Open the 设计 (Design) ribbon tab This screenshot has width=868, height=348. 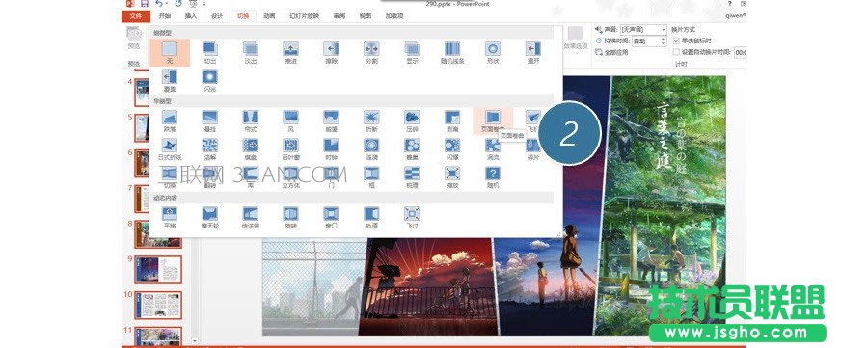click(x=217, y=16)
